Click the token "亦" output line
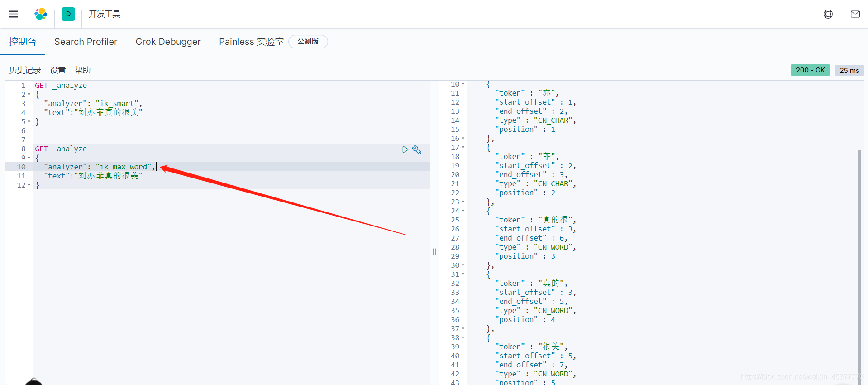868x385 pixels. tap(527, 93)
